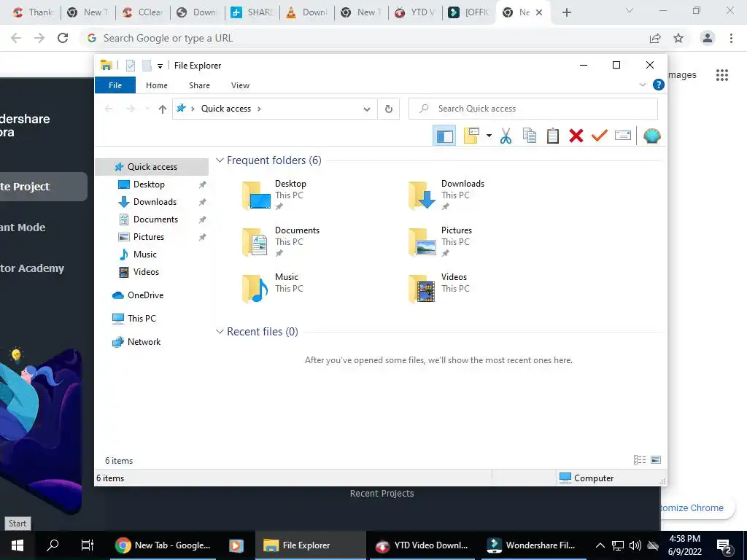This screenshot has height=560, width=747.
Task: Click the Paste clipboard icon
Action: click(x=553, y=136)
